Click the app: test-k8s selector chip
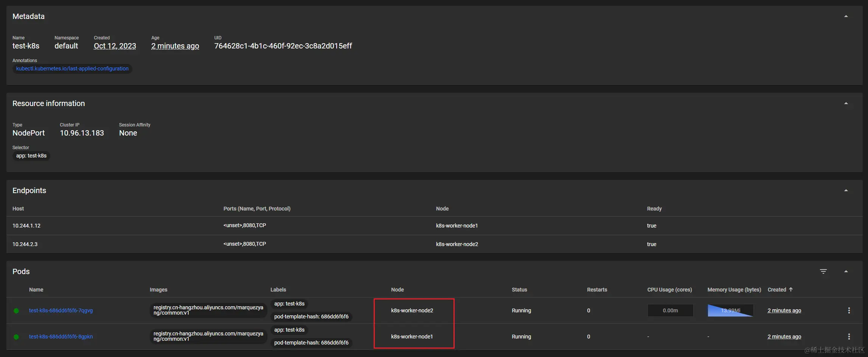 pyautogui.click(x=31, y=156)
